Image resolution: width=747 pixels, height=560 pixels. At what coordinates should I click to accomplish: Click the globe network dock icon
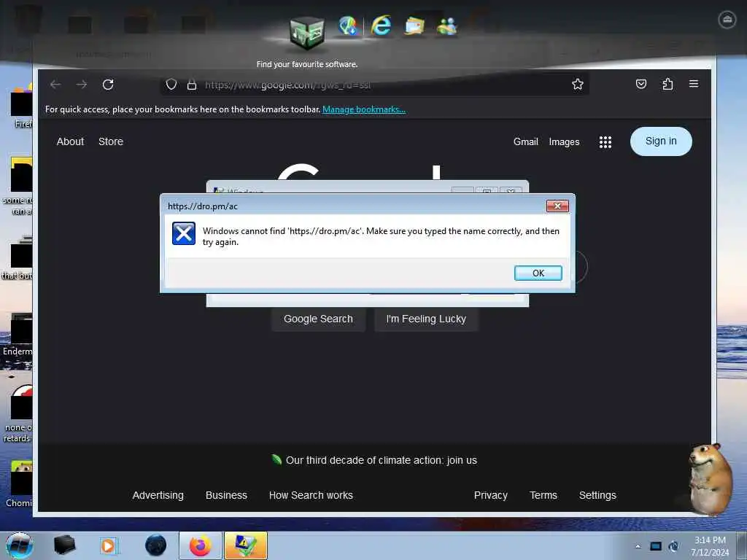tap(348, 26)
